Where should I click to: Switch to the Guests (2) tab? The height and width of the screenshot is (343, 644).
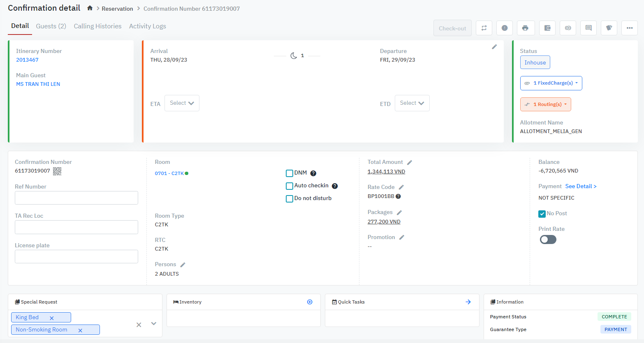point(51,26)
